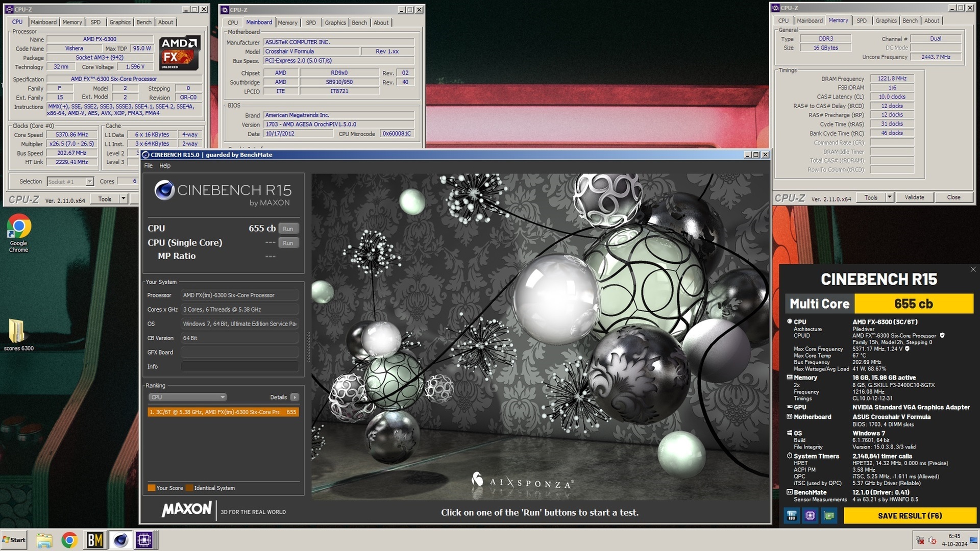Click Close button in right CPU-Z
980x551 pixels.
pos(953,197)
